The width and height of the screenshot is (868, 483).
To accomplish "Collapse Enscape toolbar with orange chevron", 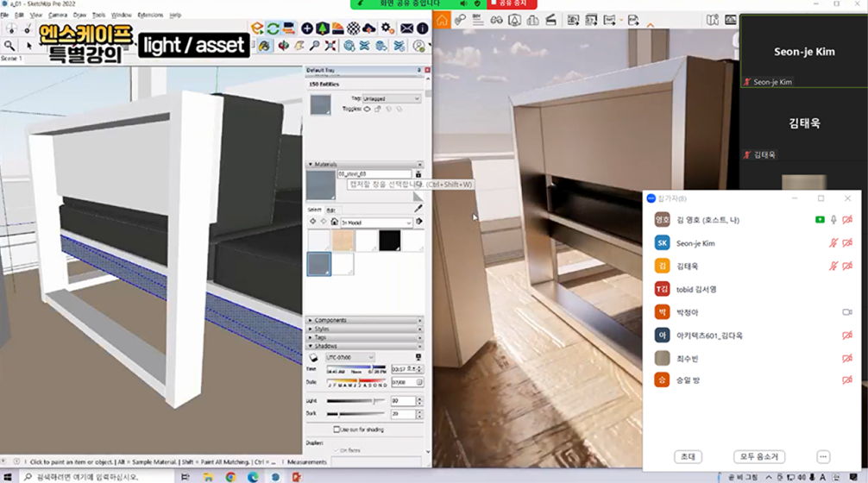I will tap(650, 24).
